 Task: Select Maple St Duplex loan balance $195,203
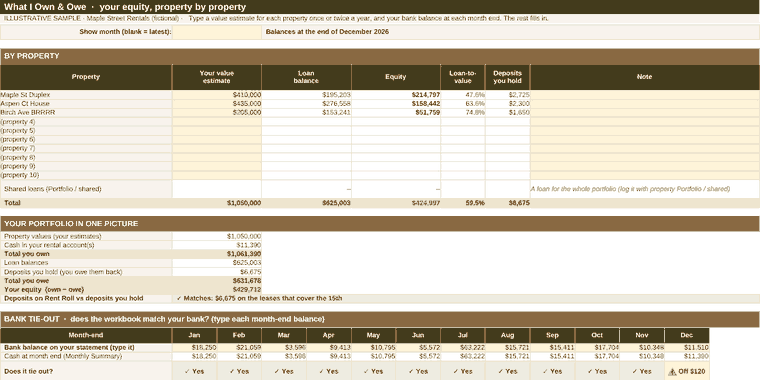(x=306, y=95)
